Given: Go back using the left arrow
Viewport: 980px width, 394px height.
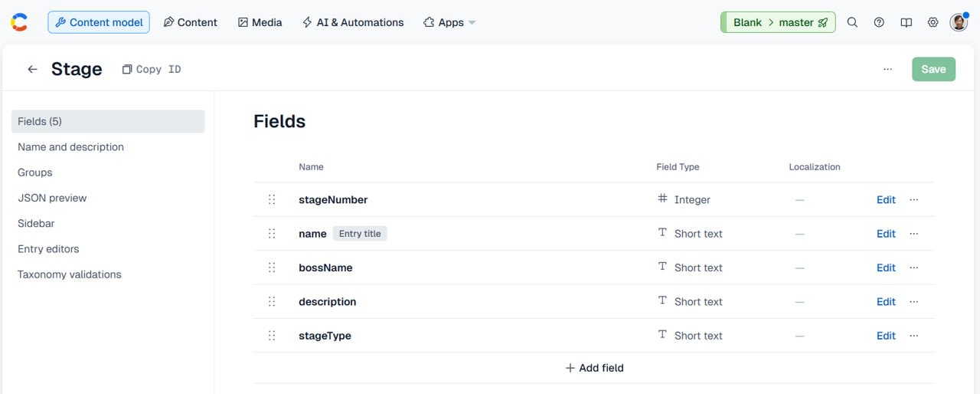Looking at the screenshot, I should 32,69.
